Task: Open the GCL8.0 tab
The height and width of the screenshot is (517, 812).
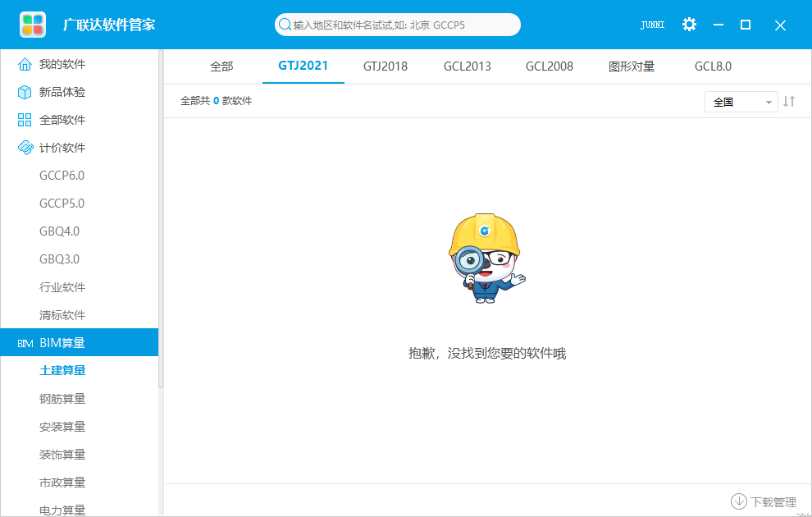Action: [713, 66]
